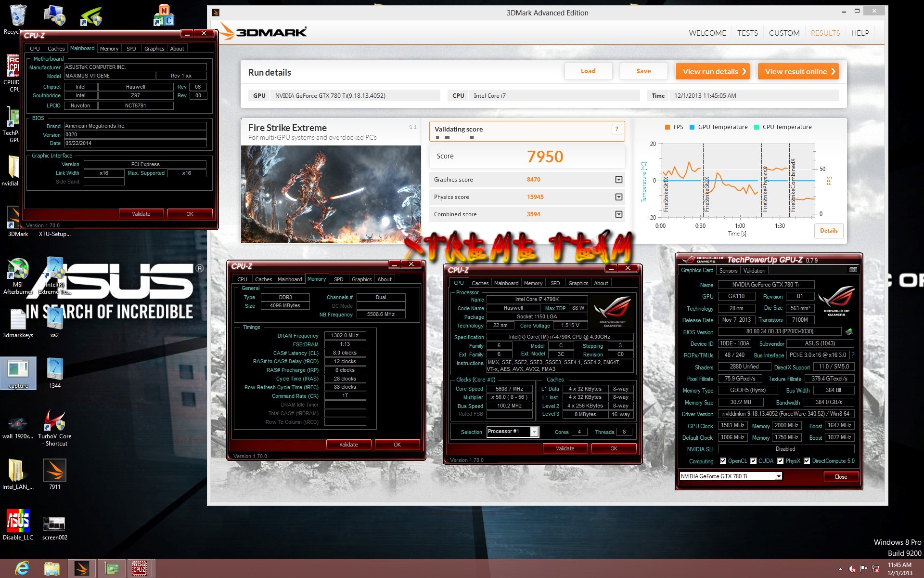Open Internet Explorer from the taskbar

pos(22,568)
